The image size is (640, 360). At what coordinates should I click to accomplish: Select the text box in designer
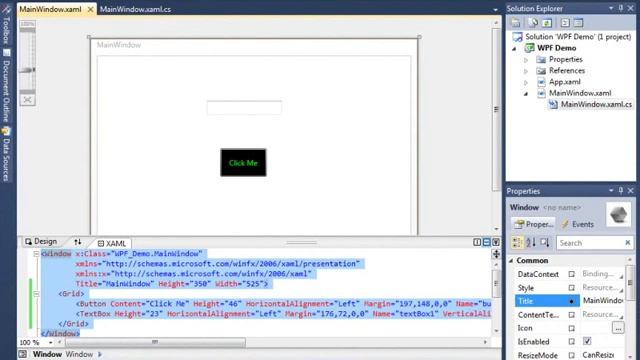click(x=244, y=108)
